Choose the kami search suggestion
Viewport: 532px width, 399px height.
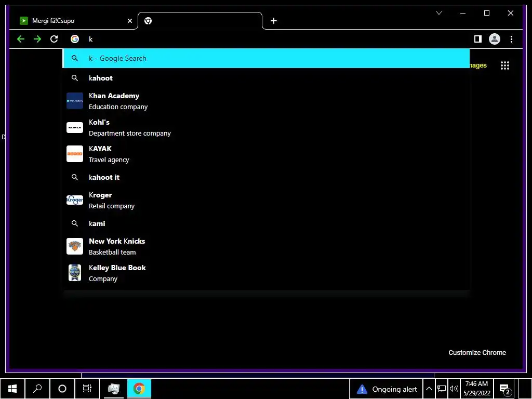[x=267, y=223]
